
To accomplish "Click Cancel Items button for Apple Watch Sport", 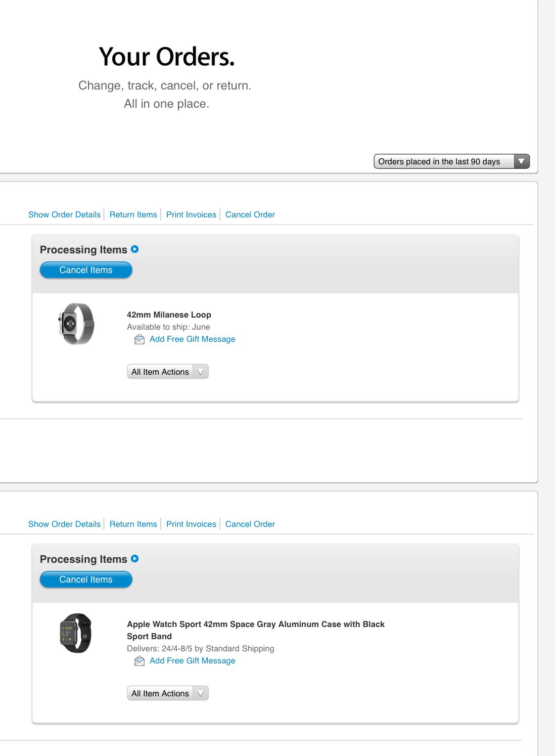I will click(86, 580).
